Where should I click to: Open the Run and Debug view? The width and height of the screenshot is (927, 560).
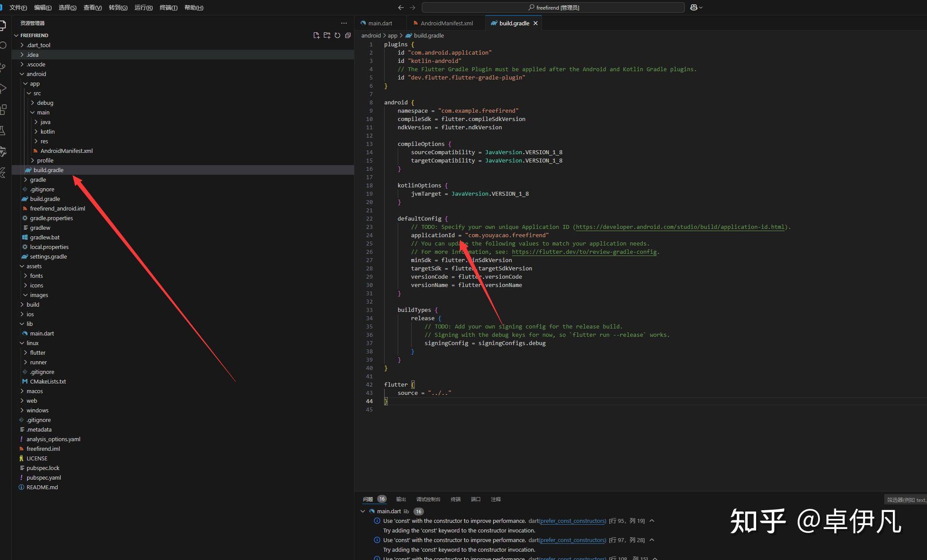3,88
